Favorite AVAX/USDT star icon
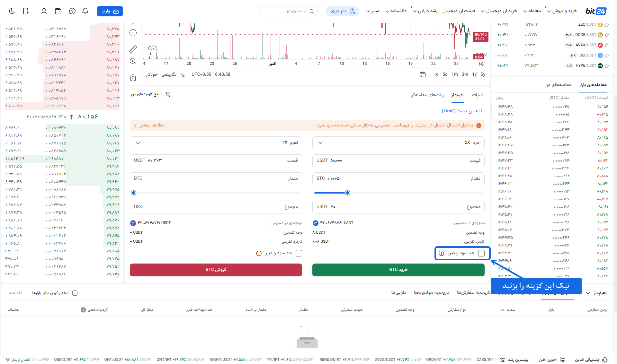This screenshot has height=364, width=617. [x=607, y=45]
